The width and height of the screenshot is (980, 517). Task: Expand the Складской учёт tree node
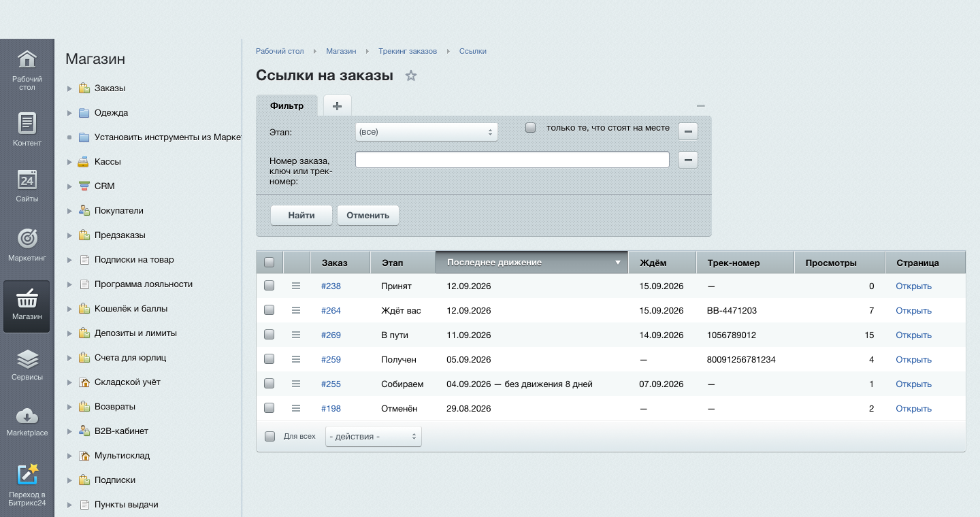pyautogui.click(x=69, y=382)
